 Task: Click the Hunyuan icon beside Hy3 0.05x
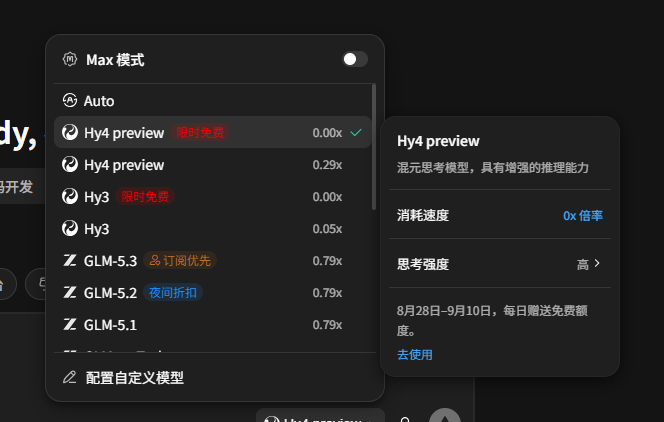[70, 229]
